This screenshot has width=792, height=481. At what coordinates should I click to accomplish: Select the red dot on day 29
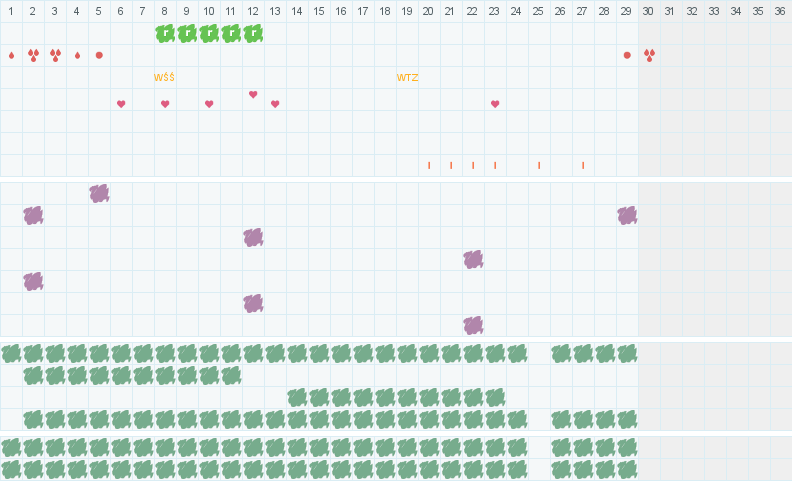tap(627, 55)
